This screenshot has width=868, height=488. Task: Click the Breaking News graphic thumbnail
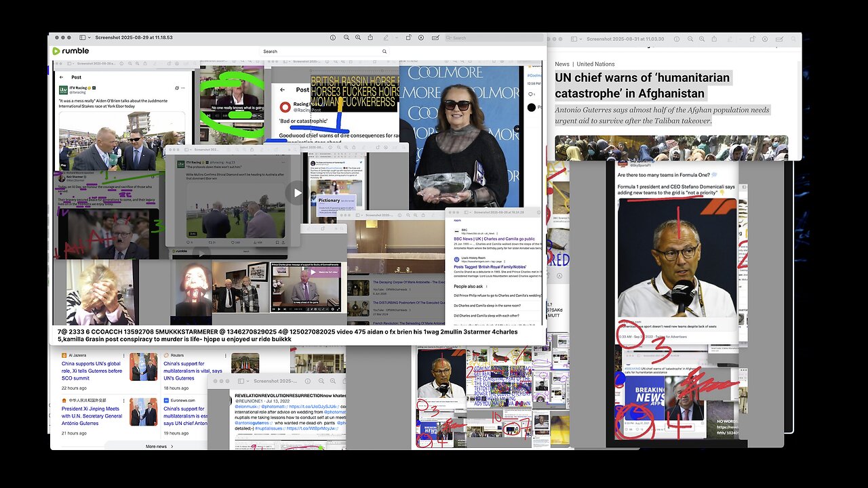click(644, 398)
